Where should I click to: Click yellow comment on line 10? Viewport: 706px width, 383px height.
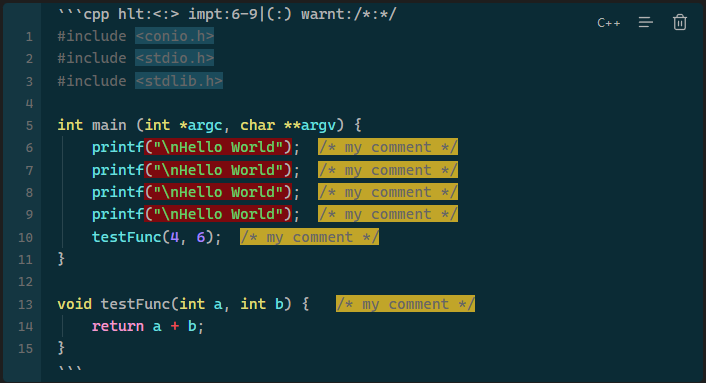309,237
